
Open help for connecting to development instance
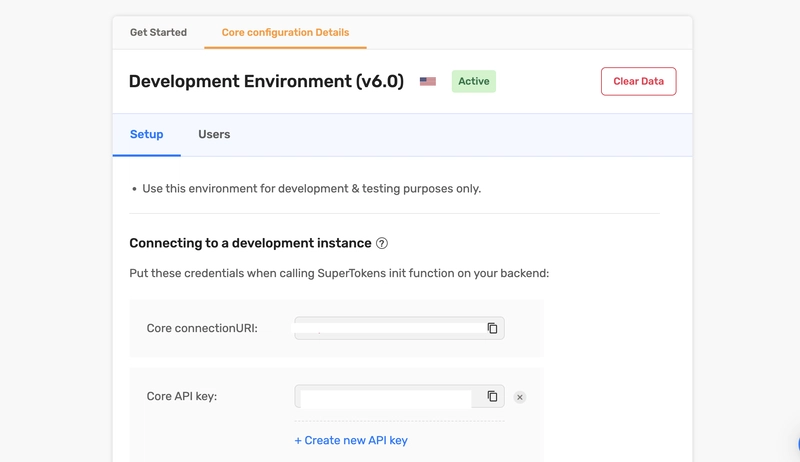pos(382,243)
